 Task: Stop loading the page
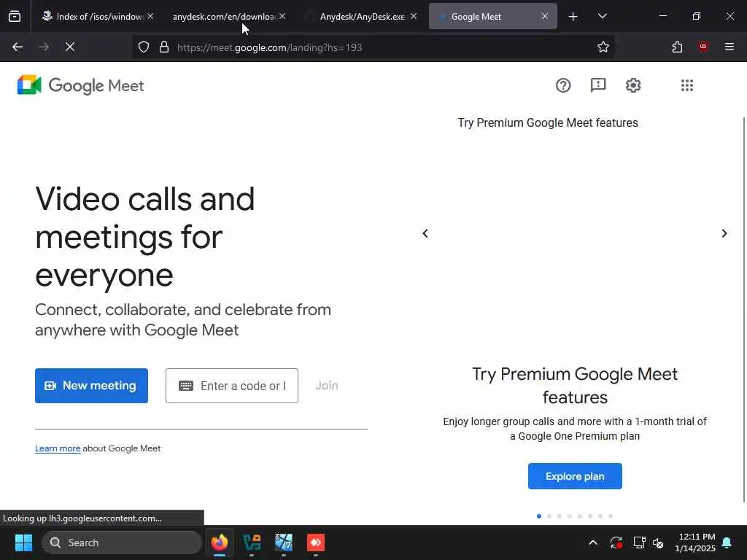point(69,47)
